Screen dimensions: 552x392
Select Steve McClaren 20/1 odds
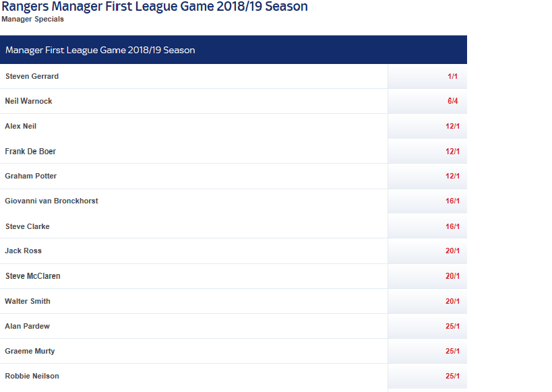[x=427, y=276]
